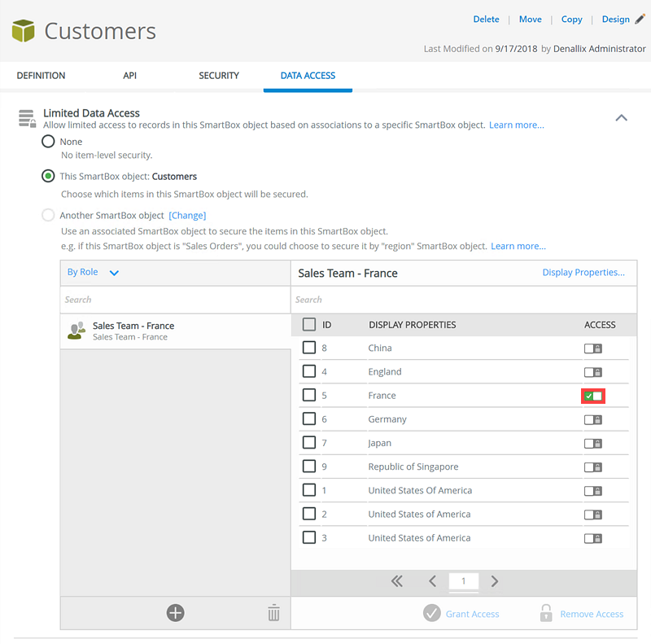Switch to the Security tab
Image resolution: width=651 pixels, height=644 pixels.
pyautogui.click(x=219, y=76)
